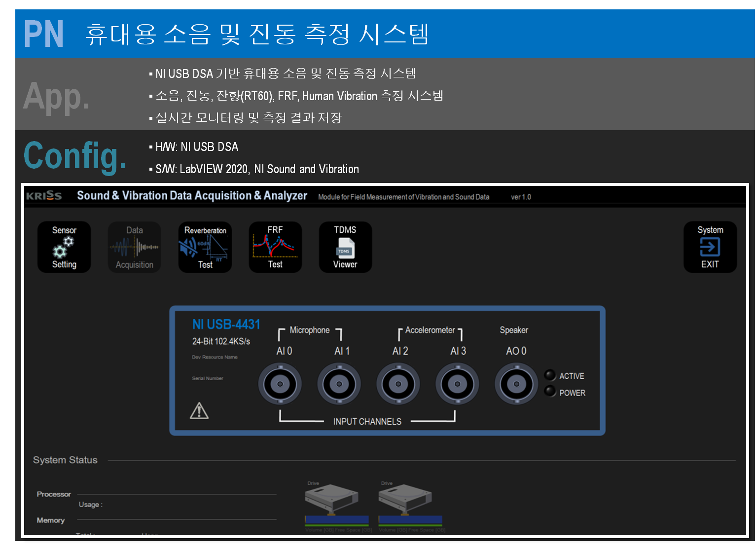Choose the AI 3 accelerometer BNC connector
The height and width of the screenshot is (545, 756).
[x=458, y=384]
